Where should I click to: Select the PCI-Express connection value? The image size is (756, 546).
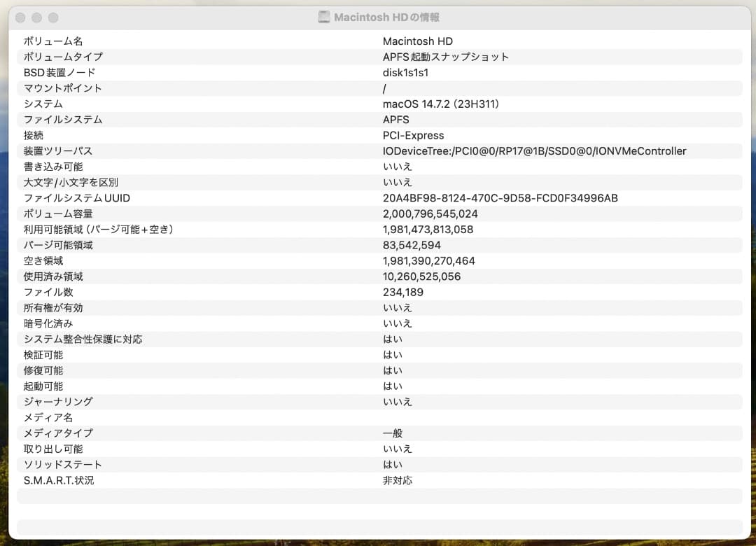click(412, 135)
